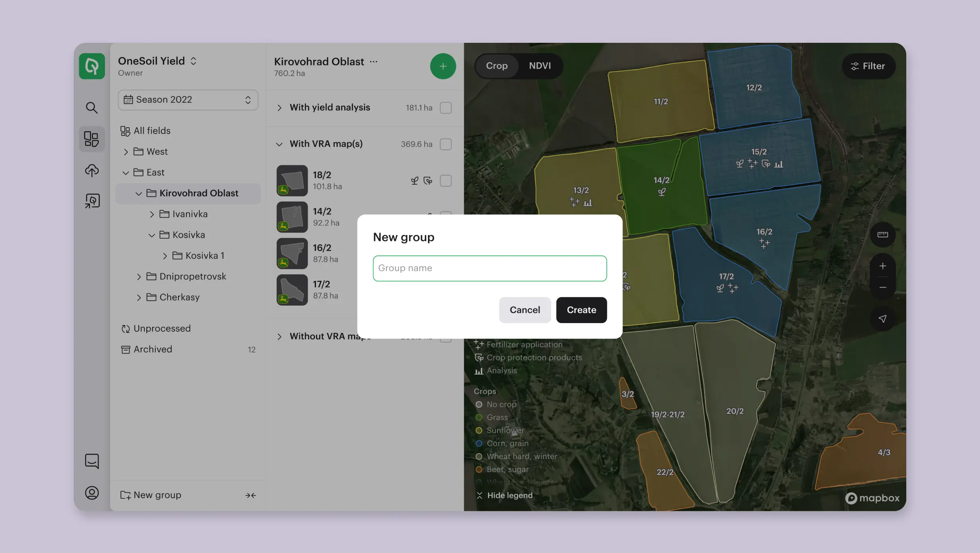
Task: Select the Crop map tab
Action: coord(497,66)
